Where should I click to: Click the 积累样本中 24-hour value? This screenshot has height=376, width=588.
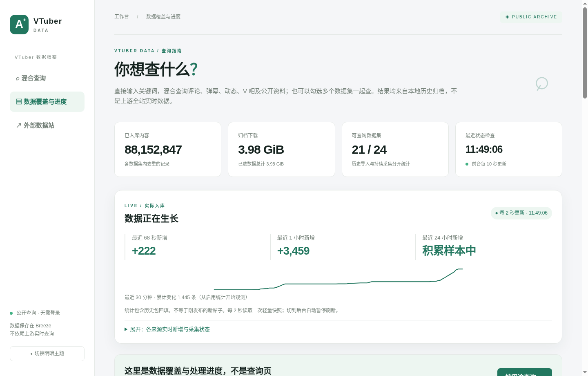[449, 251]
